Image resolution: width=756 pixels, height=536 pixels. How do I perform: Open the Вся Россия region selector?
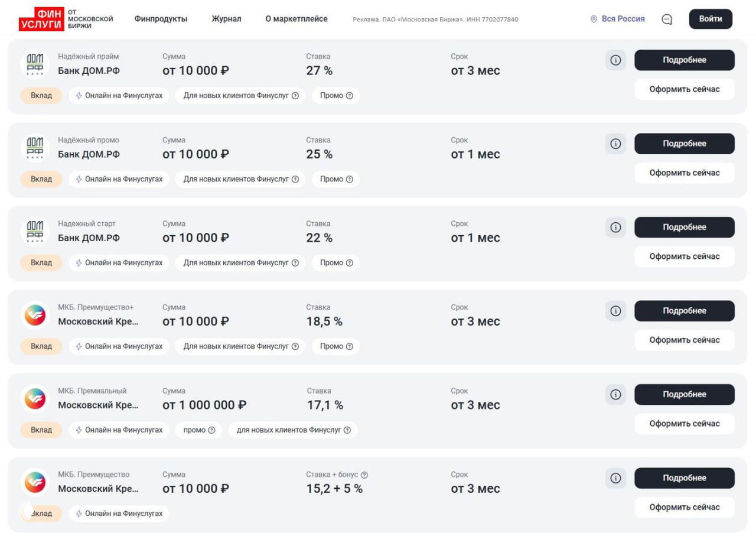coord(617,19)
